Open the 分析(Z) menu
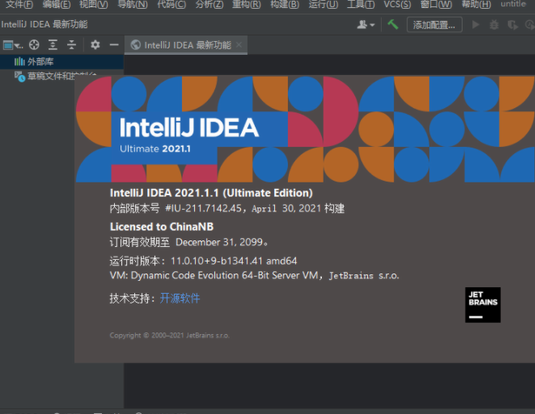 (209, 4)
